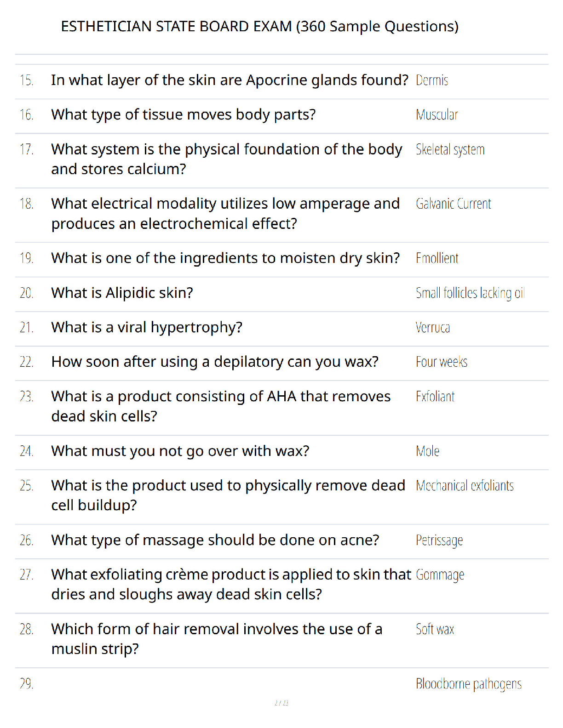
Task: Click the answer 'Gommage'
Action: [x=440, y=575]
